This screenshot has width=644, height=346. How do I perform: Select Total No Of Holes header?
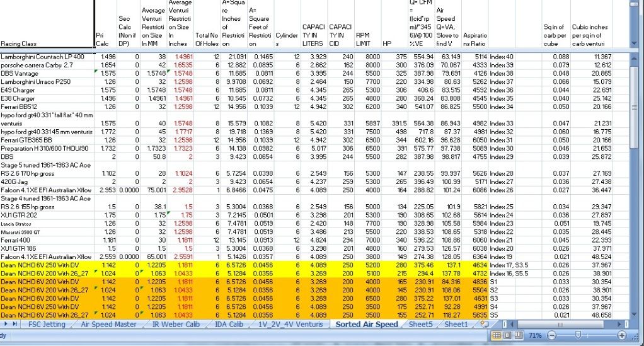click(207, 25)
